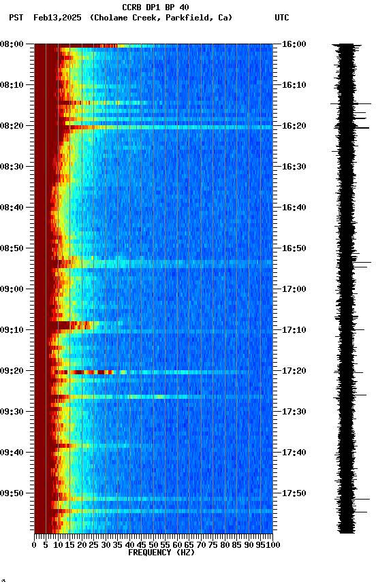Viewport: 376px width, 588px height.
Task: Click the '16:10' UTC time label
Action: tap(294, 85)
